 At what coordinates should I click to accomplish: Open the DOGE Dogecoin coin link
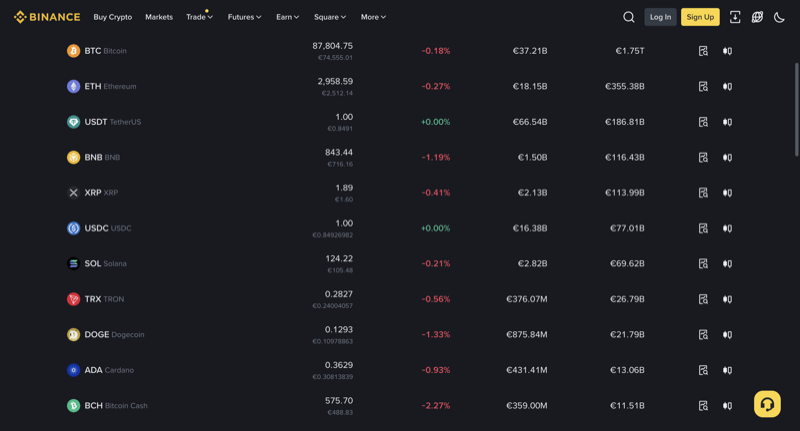pos(106,335)
